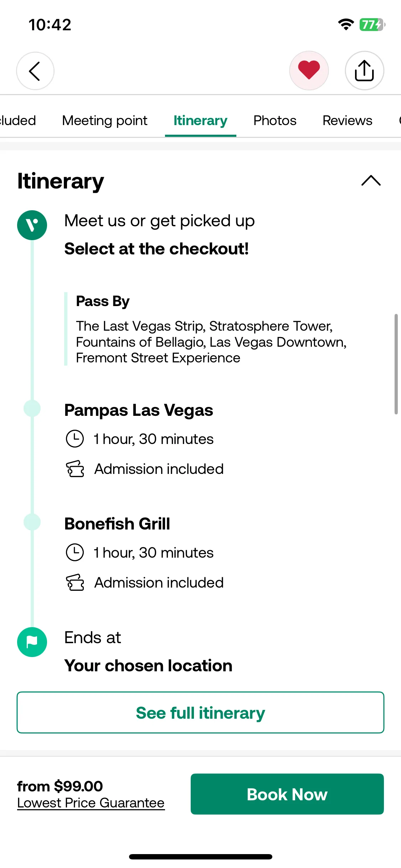The width and height of the screenshot is (401, 868).
Task: Collapse the Itinerary section chevron
Action: pos(371,180)
